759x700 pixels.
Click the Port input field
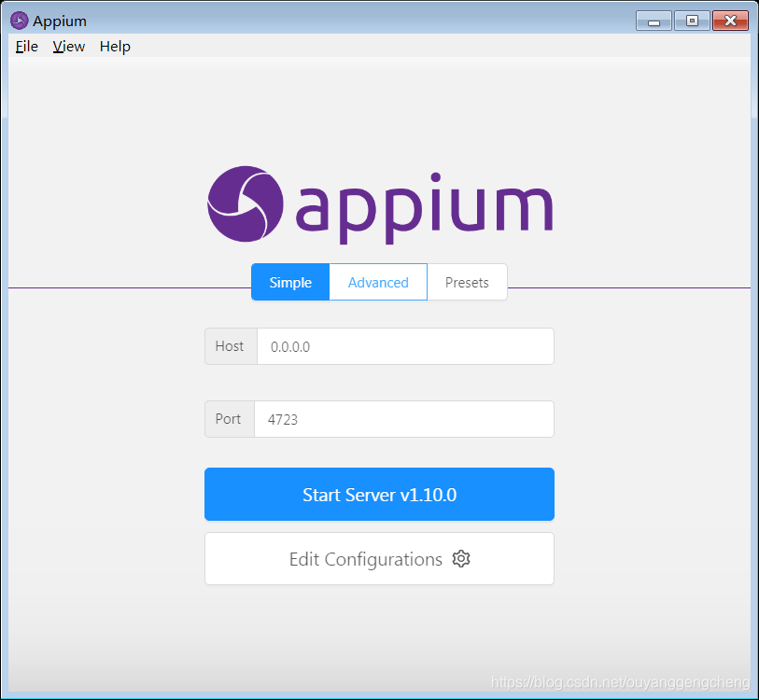coord(403,419)
